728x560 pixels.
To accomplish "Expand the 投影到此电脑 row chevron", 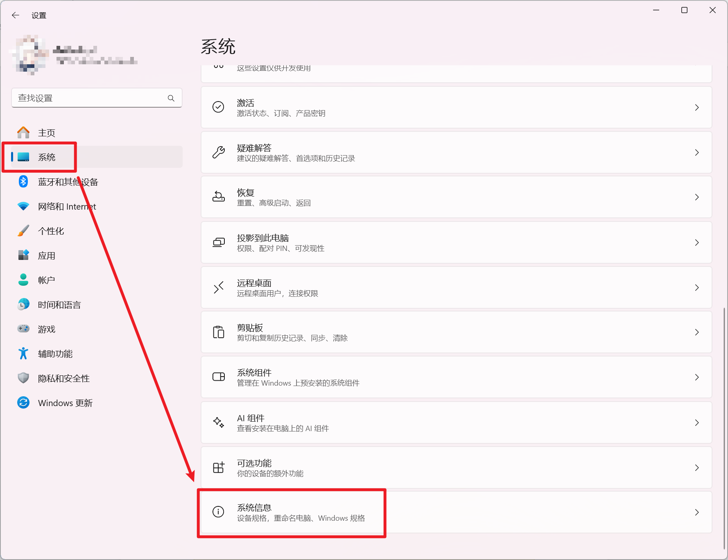I will point(697,242).
